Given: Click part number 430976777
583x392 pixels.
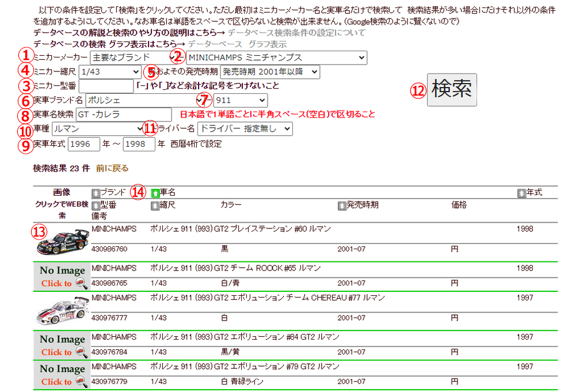Looking at the screenshot, I should (x=109, y=318).
